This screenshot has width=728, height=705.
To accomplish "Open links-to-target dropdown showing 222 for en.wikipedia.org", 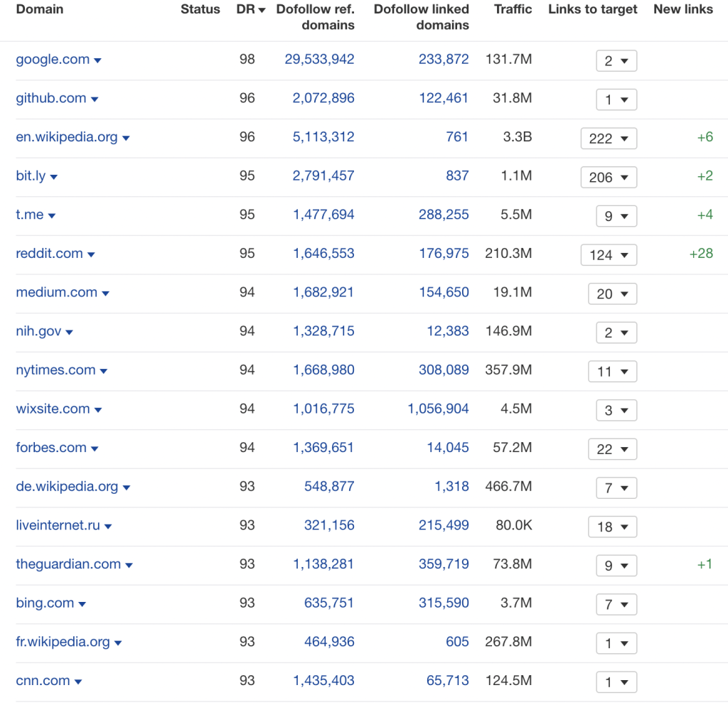I will click(609, 139).
